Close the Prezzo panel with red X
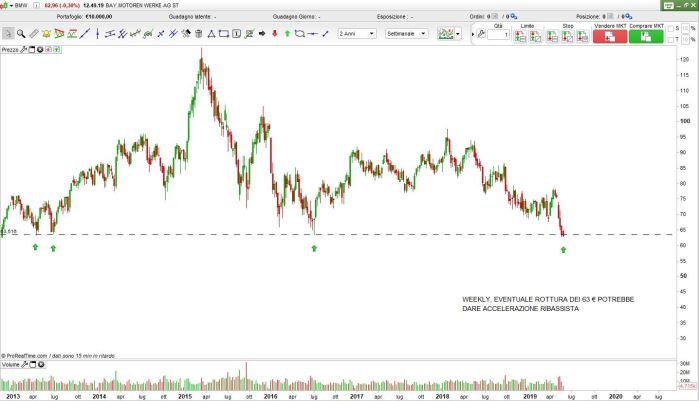The height and width of the screenshot is (401, 699). click(49, 48)
